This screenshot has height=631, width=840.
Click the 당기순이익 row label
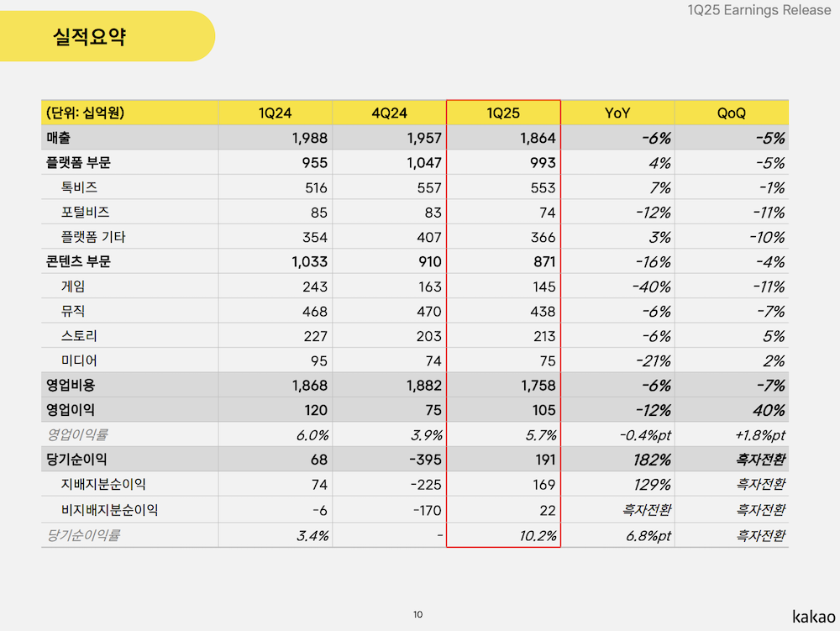click(x=76, y=459)
